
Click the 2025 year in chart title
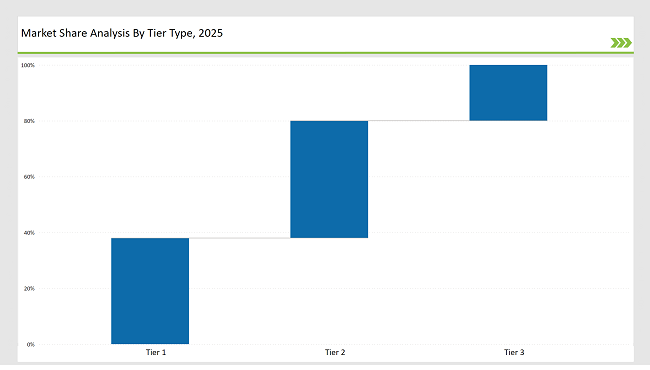coord(210,33)
